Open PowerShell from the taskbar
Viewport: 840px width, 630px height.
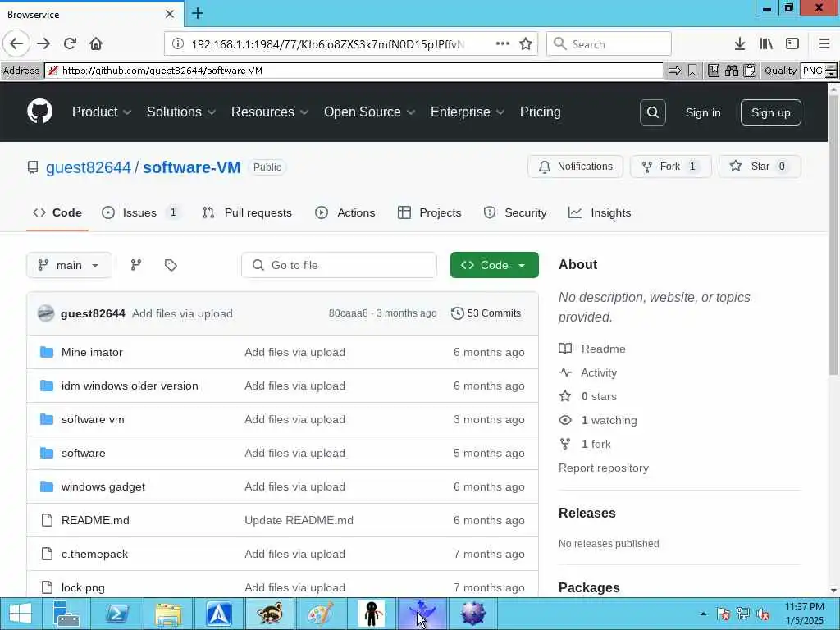click(x=116, y=614)
